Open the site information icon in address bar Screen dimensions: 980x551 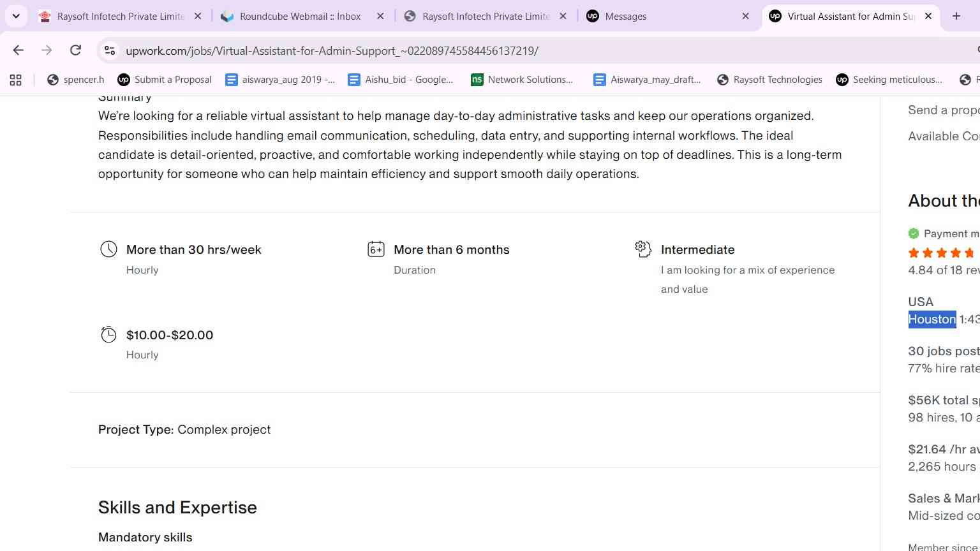(x=110, y=50)
